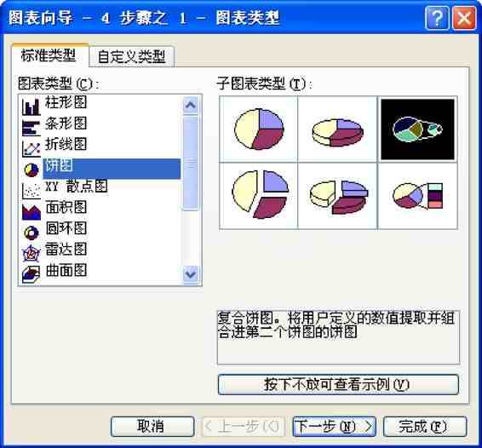The image size is (482, 448).
Task: Click the 下一步 next button
Action: click(x=334, y=427)
